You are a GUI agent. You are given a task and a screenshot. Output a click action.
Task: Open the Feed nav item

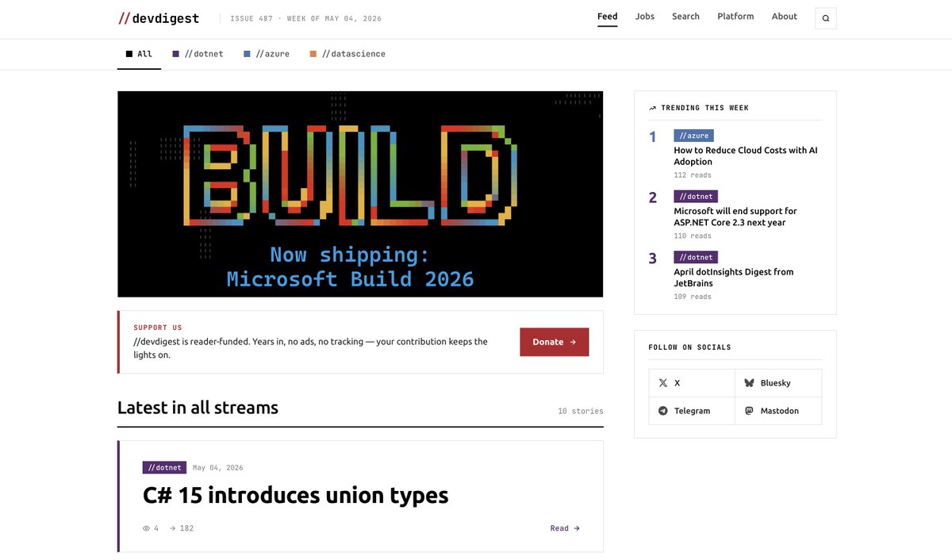(x=607, y=17)
